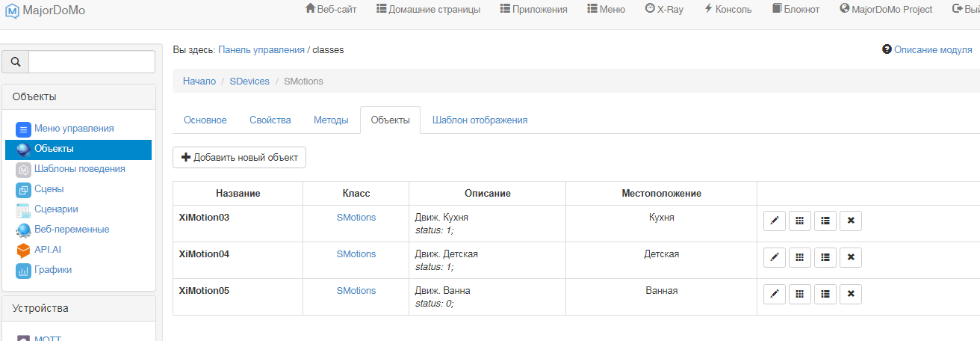
Task: Delete XiMotion03 with the X icon
Action: click(850, 221)
